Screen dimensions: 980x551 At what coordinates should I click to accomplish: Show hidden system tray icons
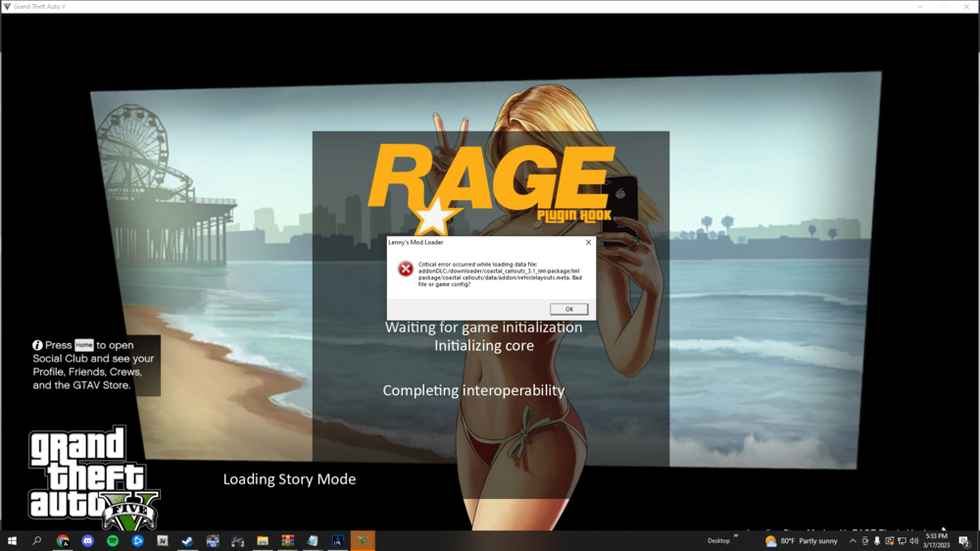tap(853, 541)
